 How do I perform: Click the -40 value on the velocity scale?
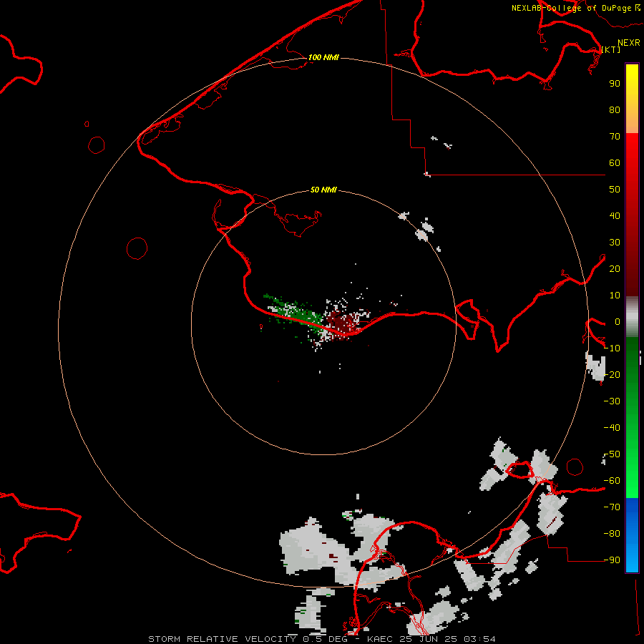[612, 428]
